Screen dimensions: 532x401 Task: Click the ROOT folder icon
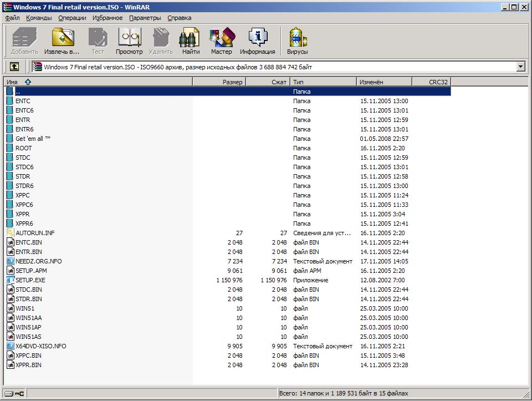coord(10,148)
